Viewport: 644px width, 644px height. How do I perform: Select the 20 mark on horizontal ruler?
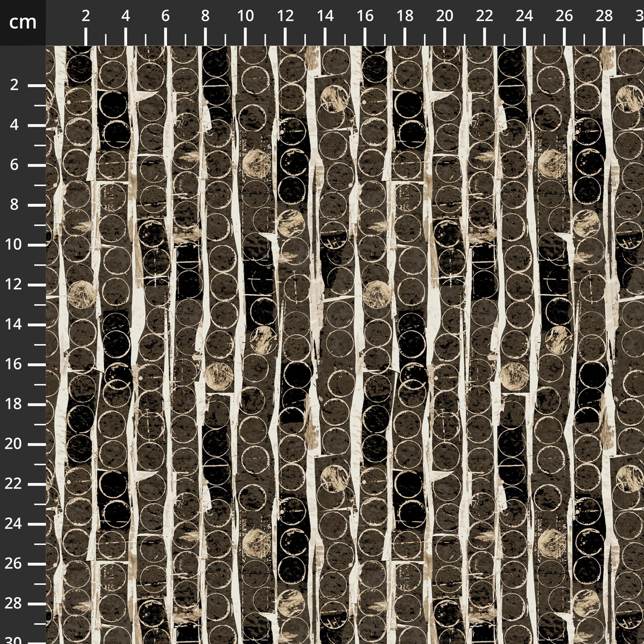444,16
